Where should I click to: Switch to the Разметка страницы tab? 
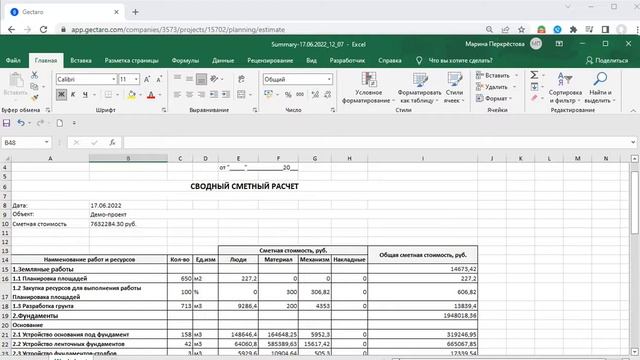coord(131,60)
